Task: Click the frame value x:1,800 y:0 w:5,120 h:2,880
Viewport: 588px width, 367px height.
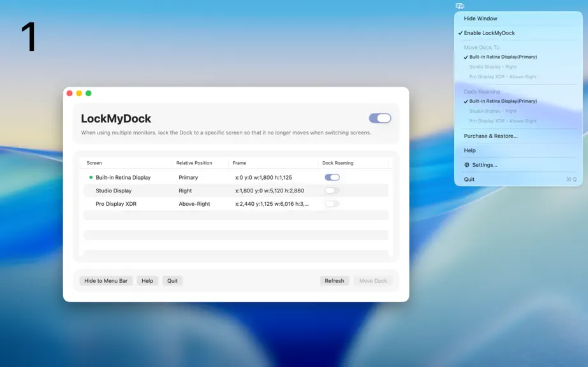Action: [270, 191]
